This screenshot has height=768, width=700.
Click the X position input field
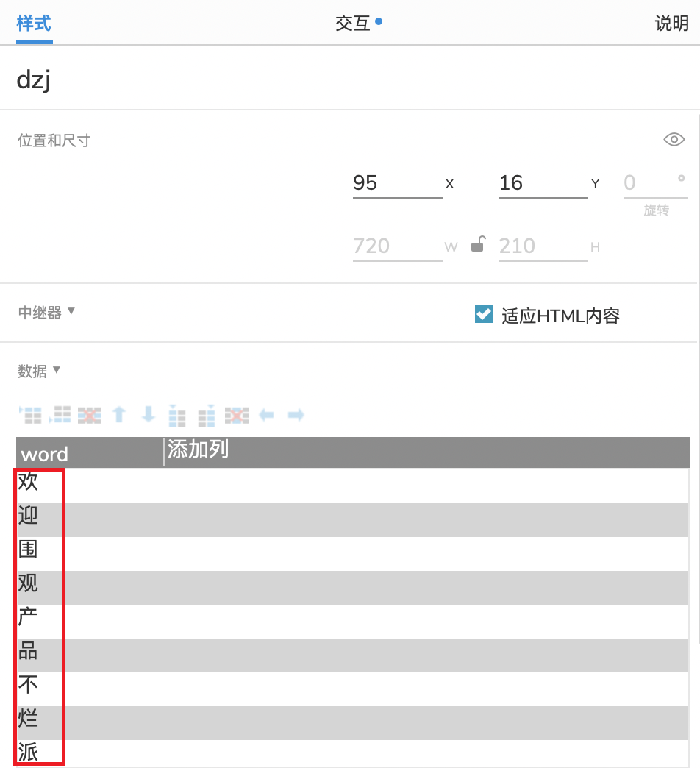[397, 183]
